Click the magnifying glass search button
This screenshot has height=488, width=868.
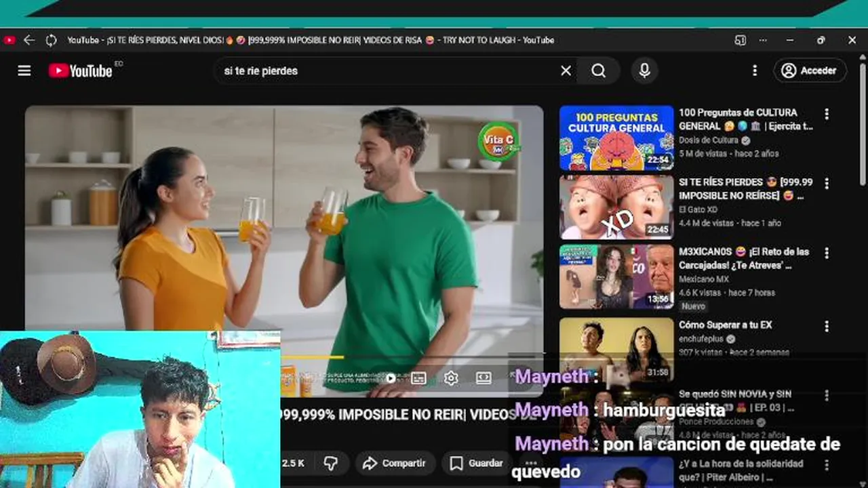(598, 70)
